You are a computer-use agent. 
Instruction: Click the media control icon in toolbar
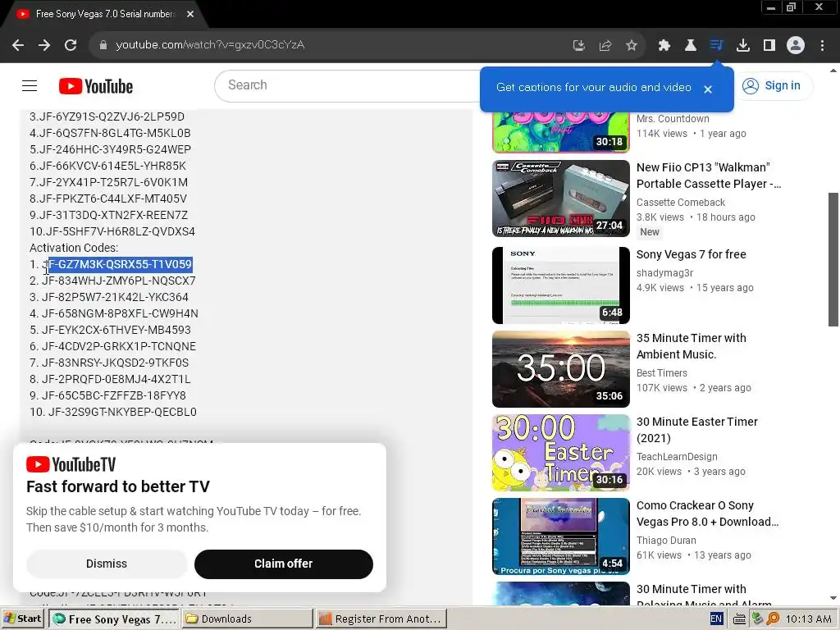tap(716, 45)
